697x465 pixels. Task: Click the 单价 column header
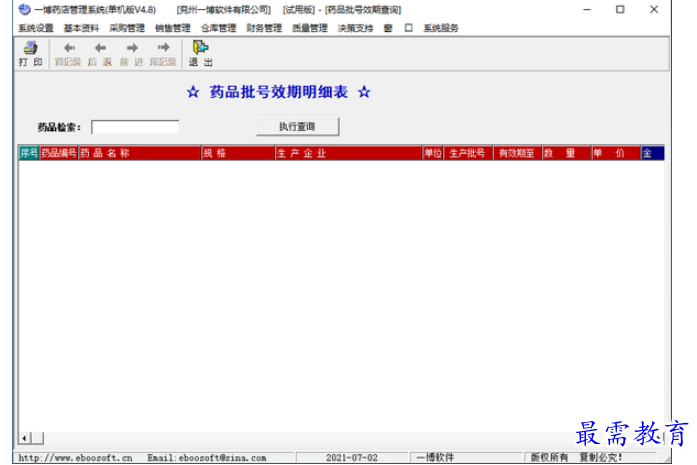[x=616, y=153]
